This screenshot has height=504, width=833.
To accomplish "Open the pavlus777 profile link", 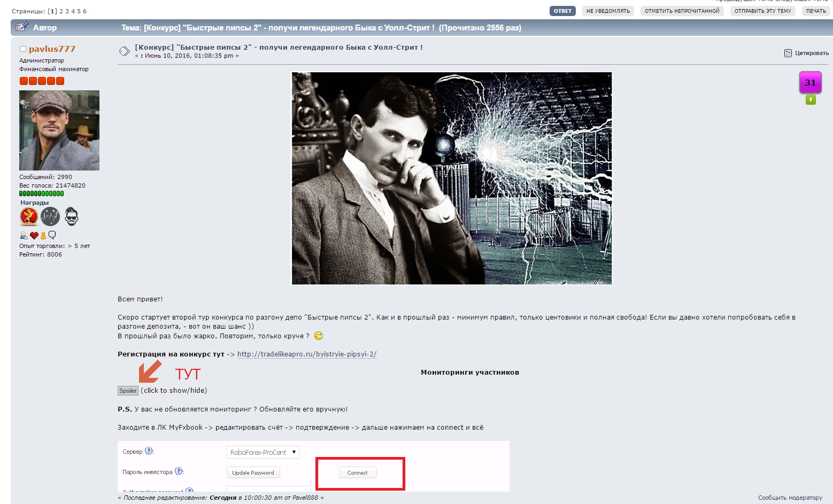I will point(52,49).
